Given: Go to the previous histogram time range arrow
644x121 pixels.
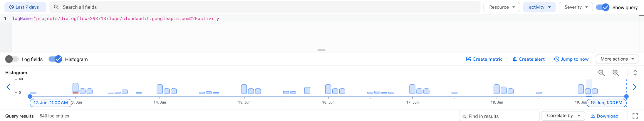Looking at the screenshot, I should pyautogui.click(x=8, y=87).
